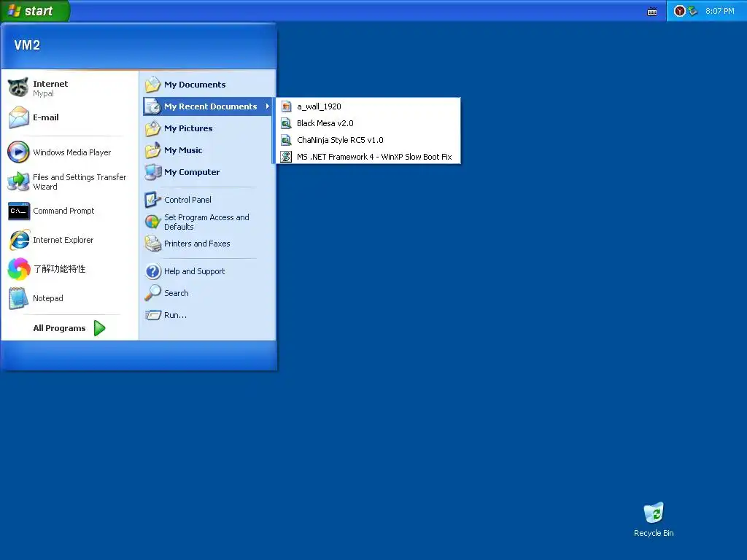Launch the Command Prompt icon
Viewport: 747px width, 560px height.
click(x=18, y=211)
